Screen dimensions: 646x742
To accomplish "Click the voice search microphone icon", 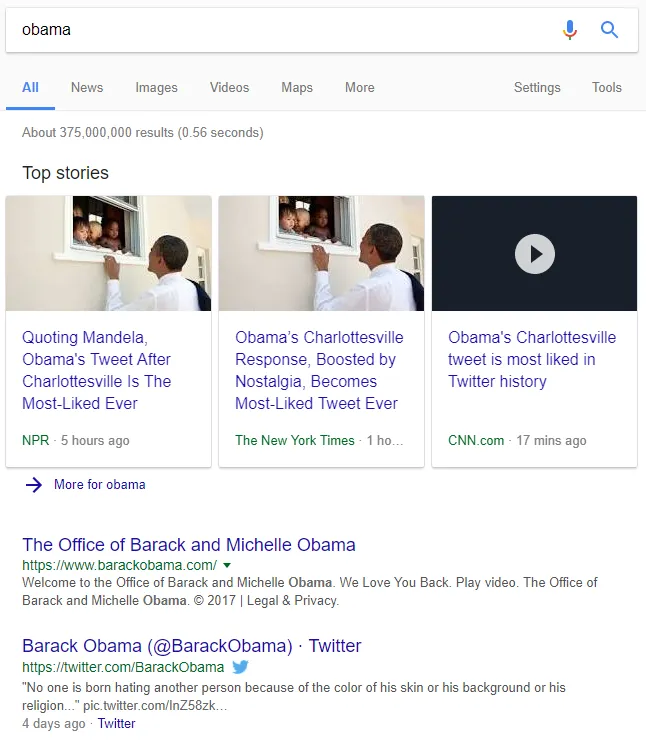I will click(570, 30).
